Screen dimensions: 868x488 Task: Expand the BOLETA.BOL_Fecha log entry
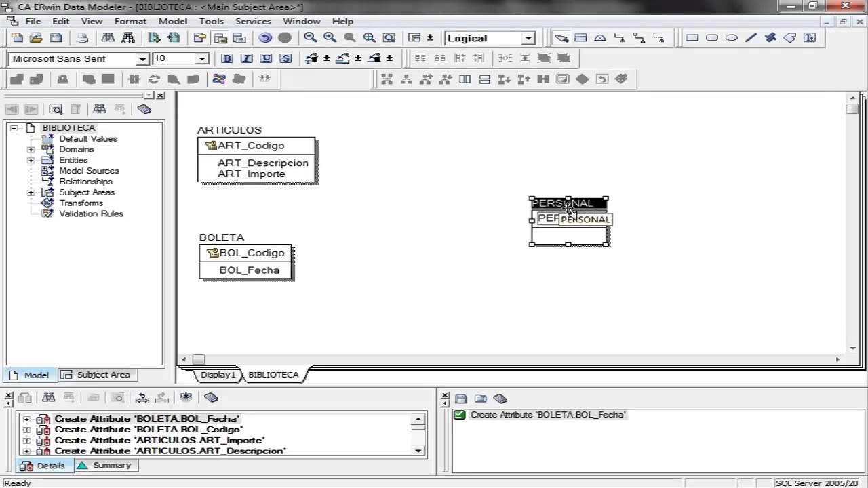(x=27, y=419)
